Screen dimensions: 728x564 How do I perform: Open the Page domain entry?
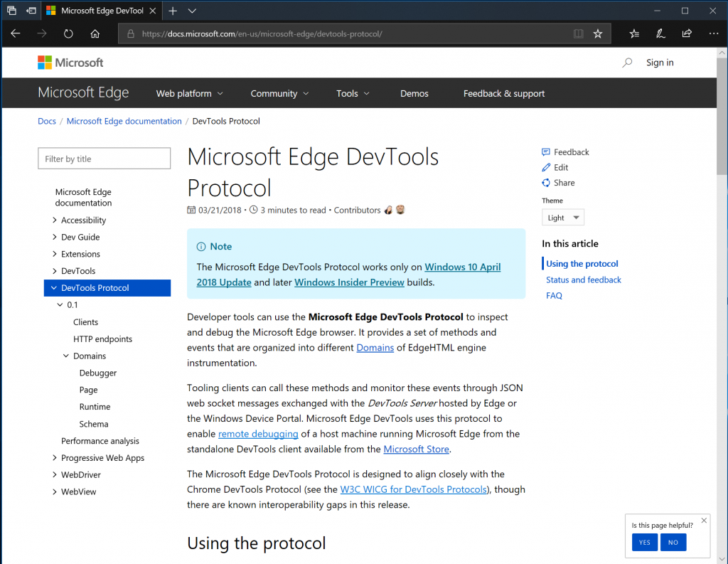coord(88,390)
